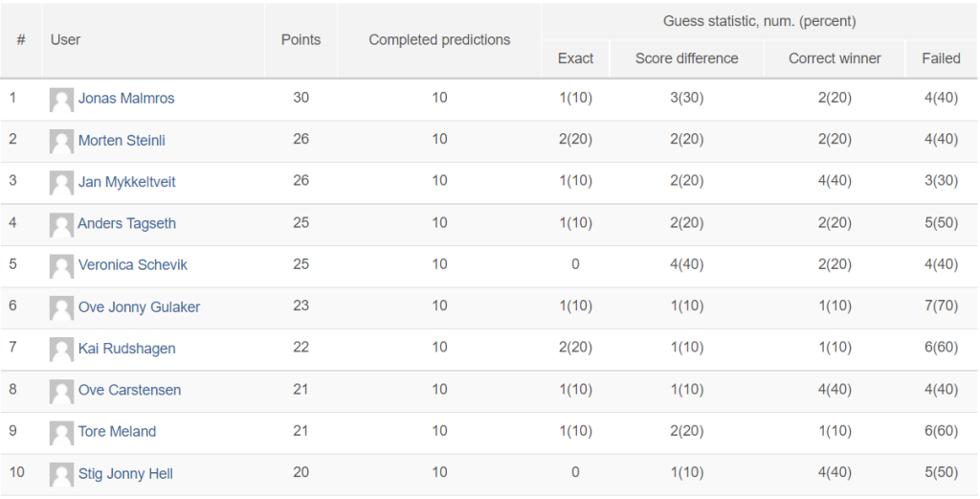Select the Points column header
Image resolution: width=980 pixels, height=499 pixels.
coord(301,40)
